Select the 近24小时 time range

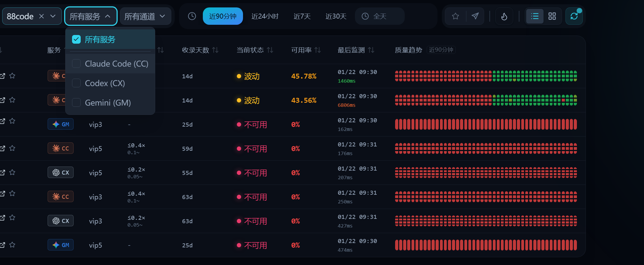tap(265, 16)
